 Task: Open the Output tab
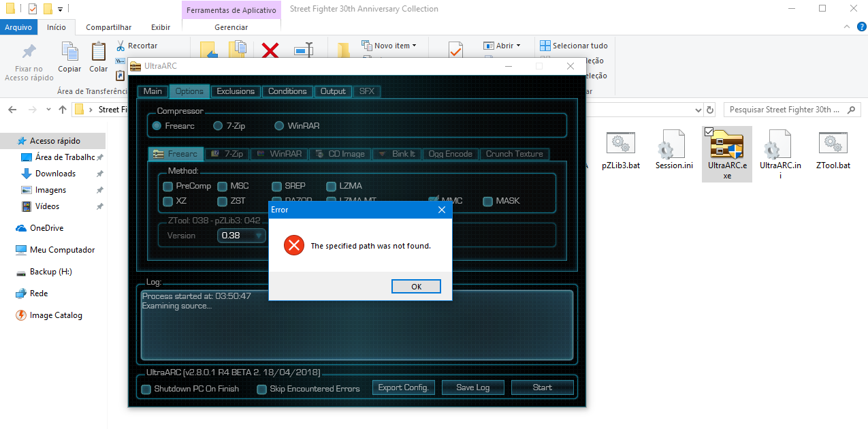(x=333, y=91)
